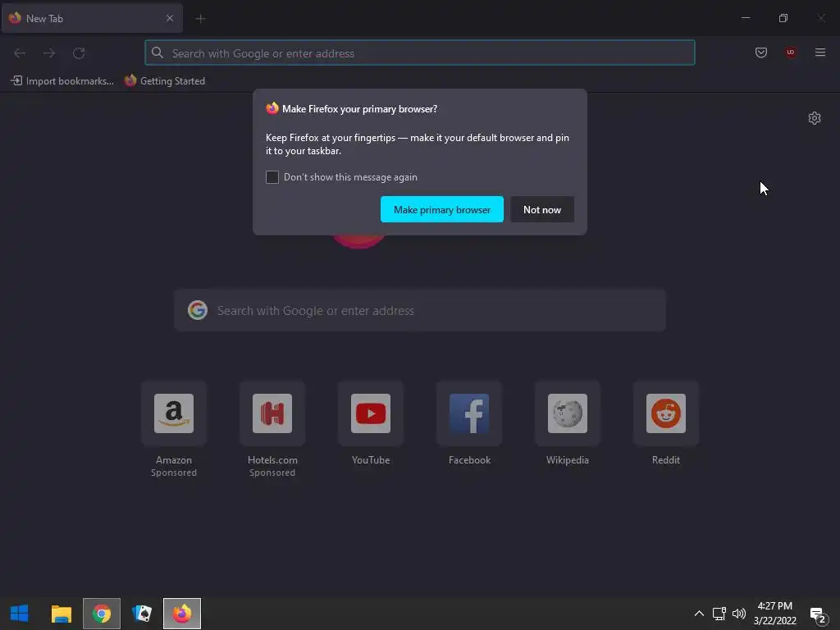Open the network status tray icon
This screenshot has height=630, width=840.
click(719, 614)
